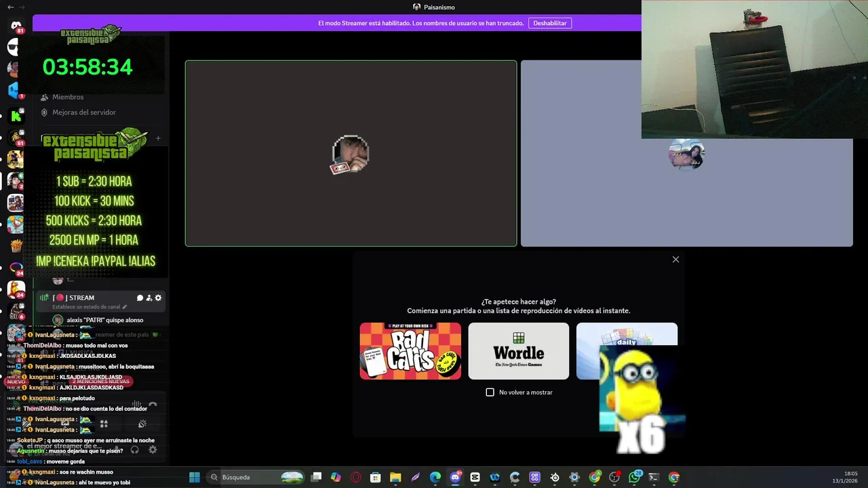This screenshot has width=868, height=488.
Task: Open Microsoft Store from taskbar
Action: tap(375, 477)
